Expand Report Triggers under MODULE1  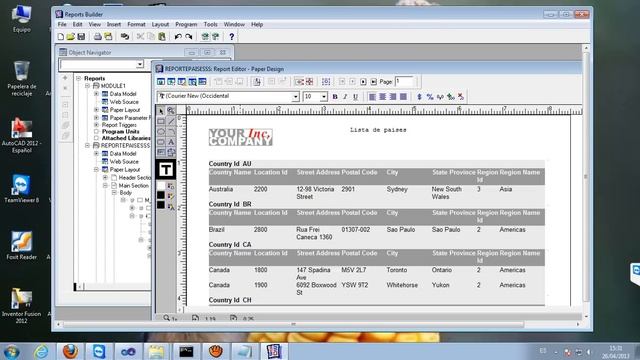point(96,125)
